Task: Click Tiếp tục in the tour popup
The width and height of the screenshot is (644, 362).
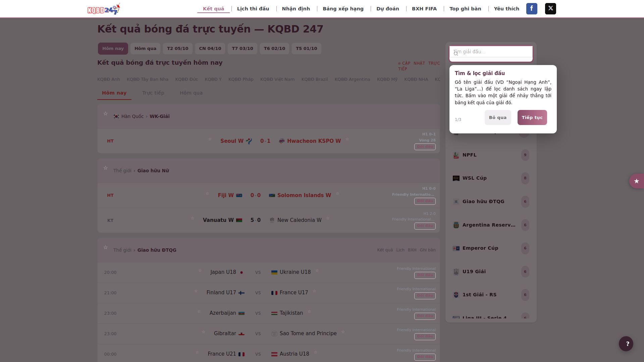Action: click(x=532, y=118)
